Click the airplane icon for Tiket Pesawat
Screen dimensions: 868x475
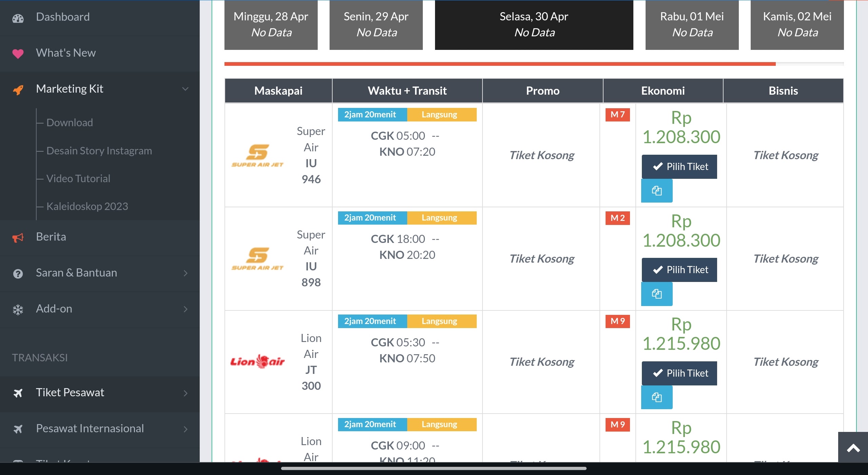[x=18, y=393]
